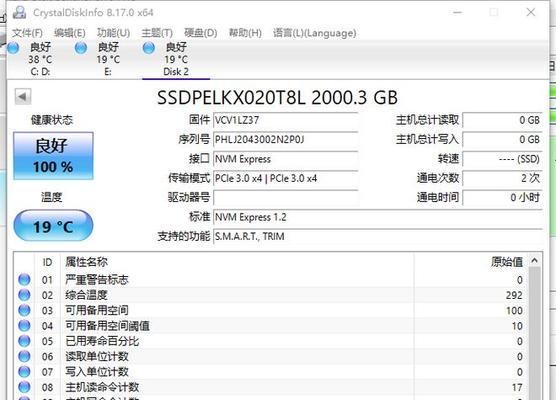Click the interface field NVM Express
Viewport: 556px width, 400px height.
(x=285, y=159)
